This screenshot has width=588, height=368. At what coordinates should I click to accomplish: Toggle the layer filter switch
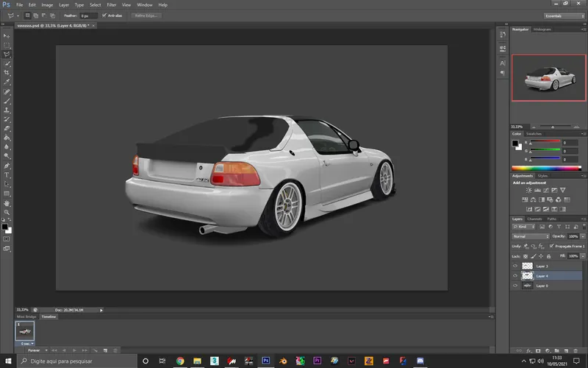[x=584, y=226]
